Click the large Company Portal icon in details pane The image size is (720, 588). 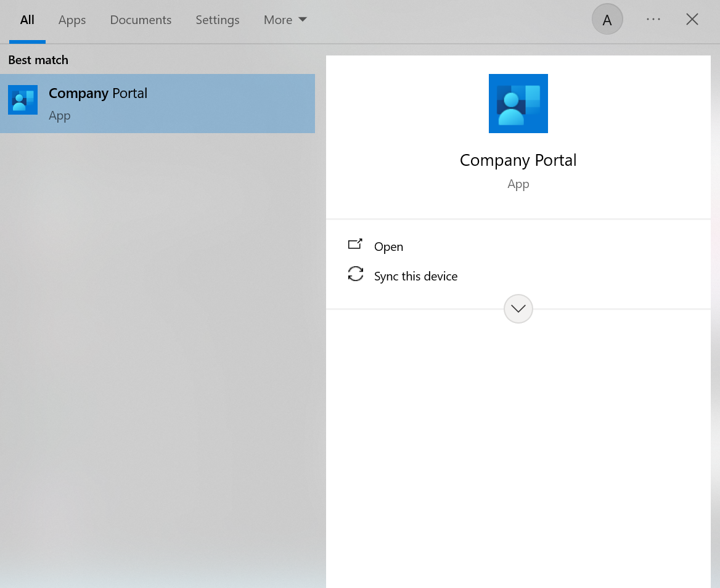pyautogui.click(x=518, y=104)
